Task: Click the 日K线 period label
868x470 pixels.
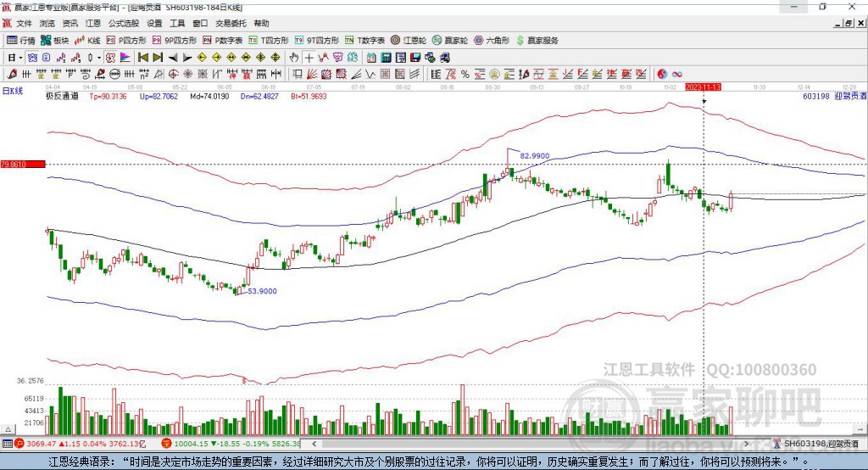Action: (x=13, y=91)
